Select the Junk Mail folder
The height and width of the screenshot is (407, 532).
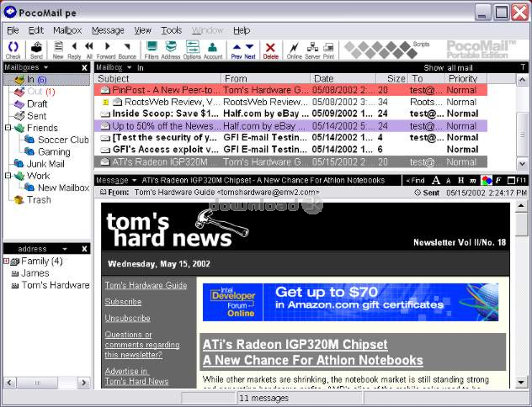pos(45,164)
